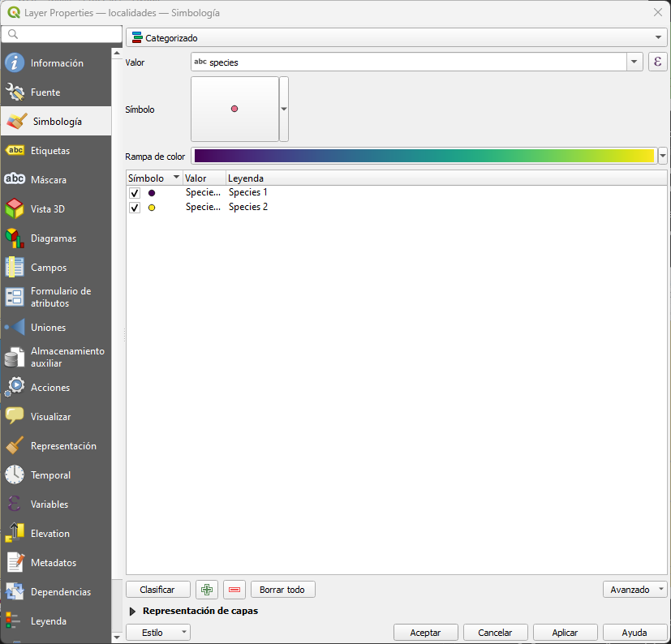Viewport: 671px width, 644px height.
Task: Click the Símbolo preview with red dot
Action: (x=235, y=109)
